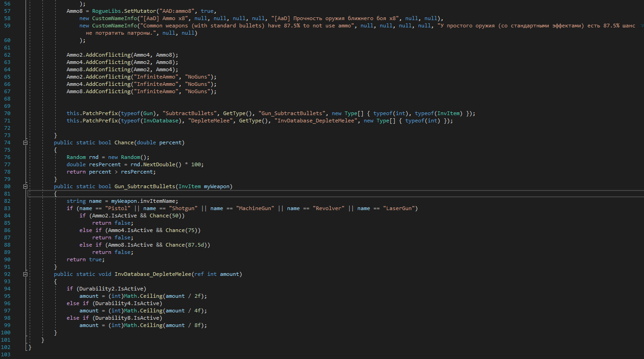This screenshot has width=644, height=359.
Task: Place cursor on the "MachineGun" string
Action: pyautogui.click(x=255, y=208)
